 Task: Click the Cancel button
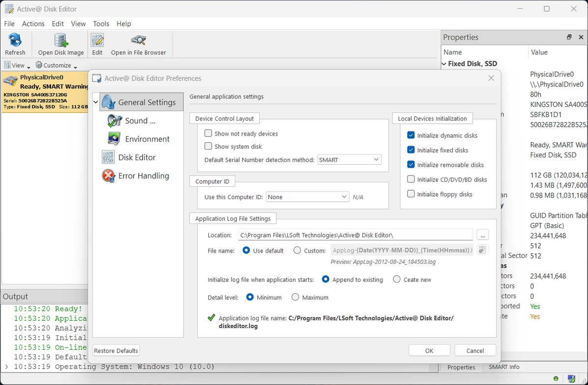(475, 350)
